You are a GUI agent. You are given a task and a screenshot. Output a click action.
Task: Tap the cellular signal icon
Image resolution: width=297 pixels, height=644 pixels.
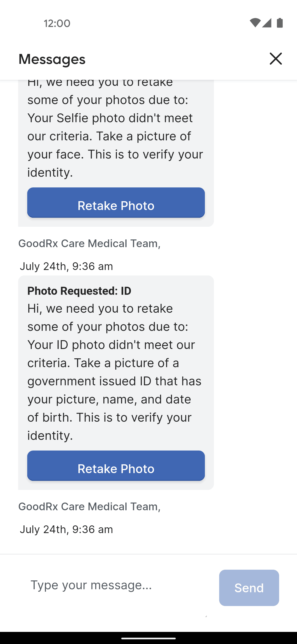click(267, 23)
